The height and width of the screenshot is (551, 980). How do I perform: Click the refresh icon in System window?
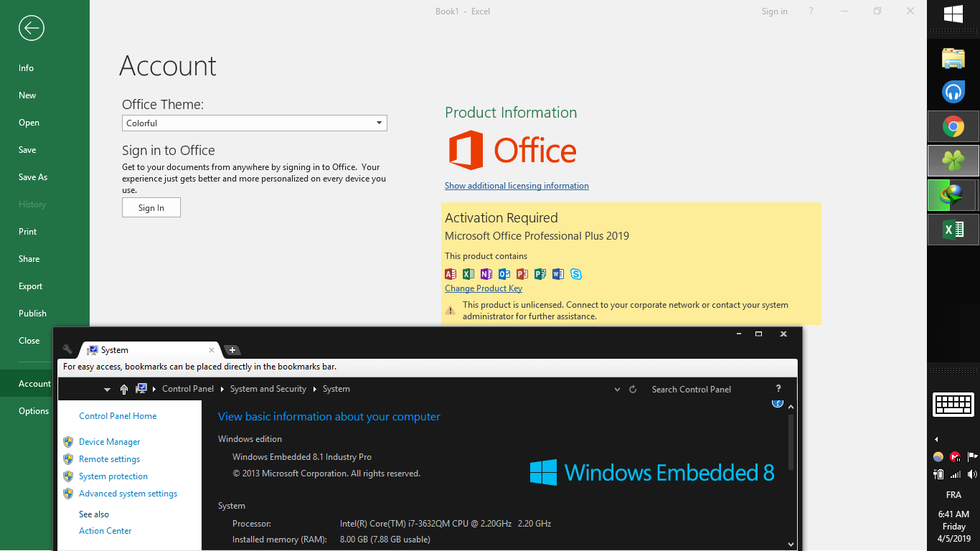[633, 390]
